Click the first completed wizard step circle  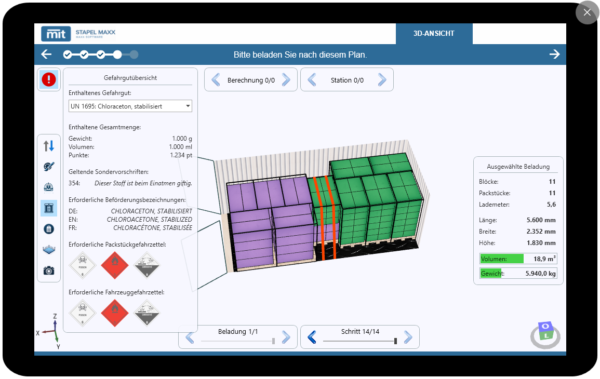(68, 55)
